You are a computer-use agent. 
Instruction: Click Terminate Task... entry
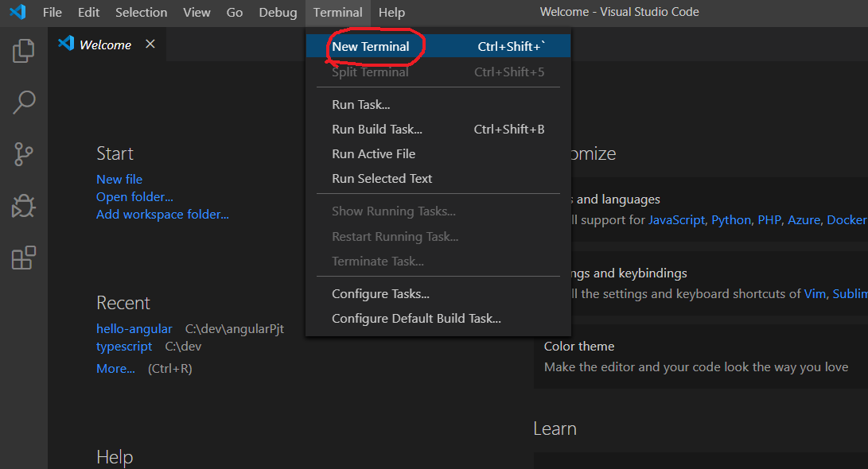tap(438, 261)
